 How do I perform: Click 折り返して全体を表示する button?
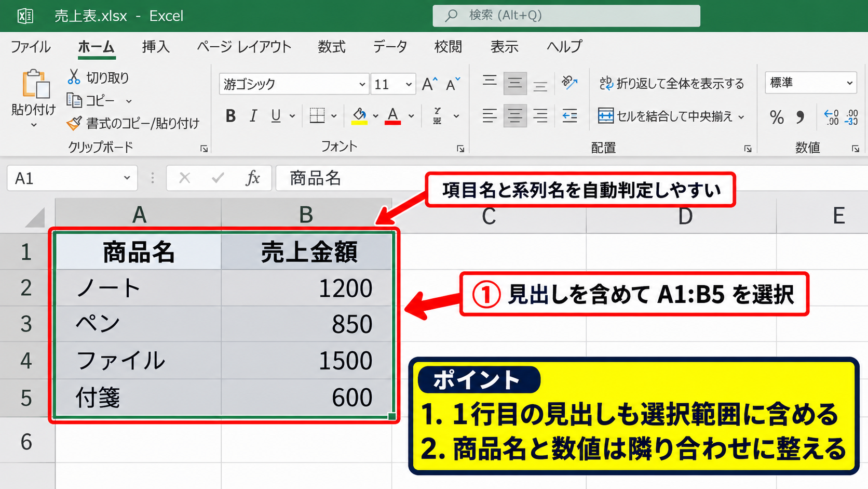(672, 83)
